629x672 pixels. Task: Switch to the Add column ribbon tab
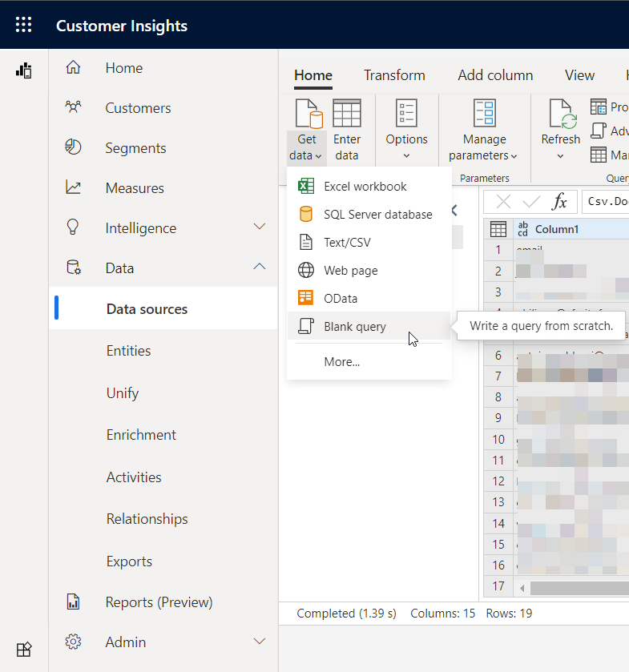495,75
